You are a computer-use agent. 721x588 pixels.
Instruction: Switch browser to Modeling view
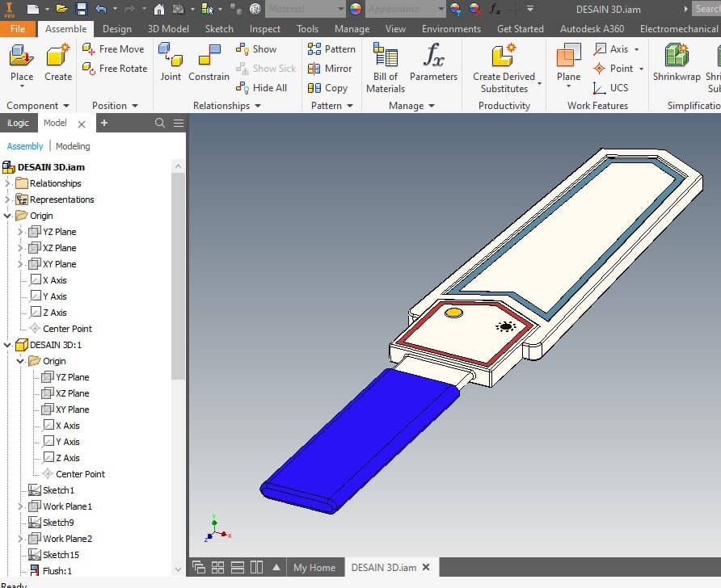click(x=73, y=146)
